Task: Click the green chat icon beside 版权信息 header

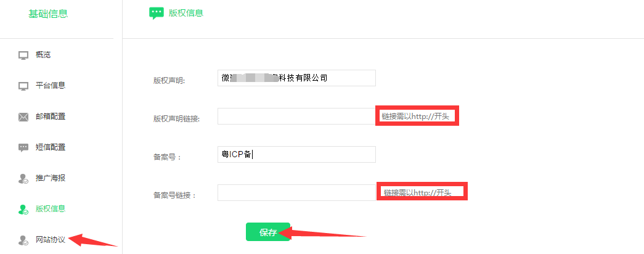Action: 156,14
